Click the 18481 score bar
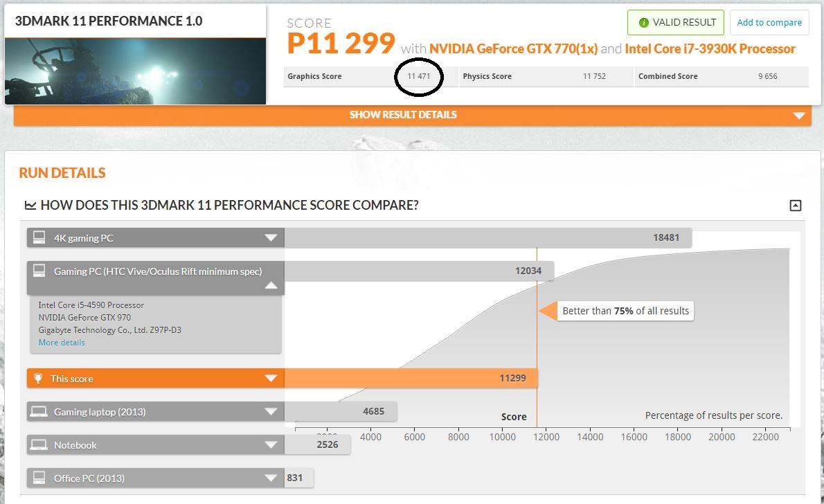824x504 pixels. pyautogui.click(x=488, y=237)
